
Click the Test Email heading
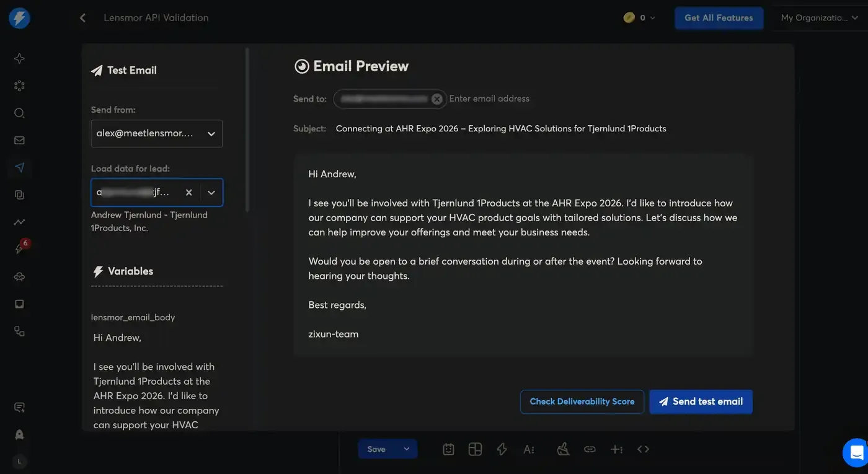coord(132,71)
